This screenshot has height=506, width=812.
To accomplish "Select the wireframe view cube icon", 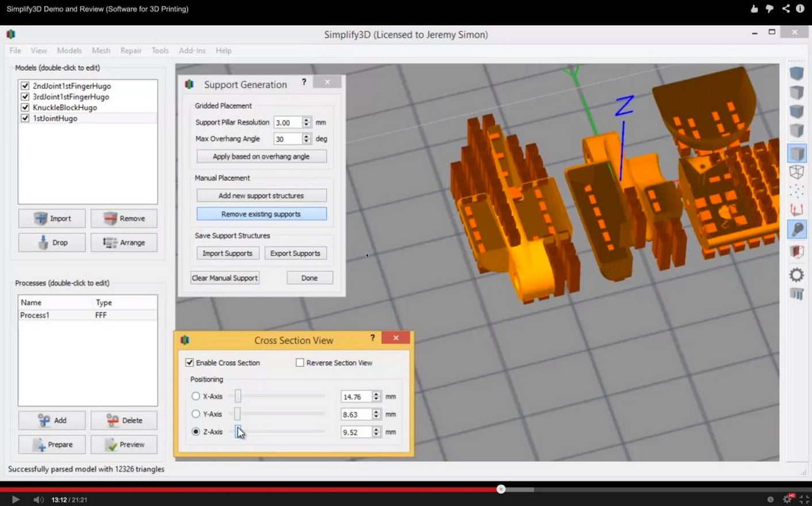I will click(x=797, y=171).
